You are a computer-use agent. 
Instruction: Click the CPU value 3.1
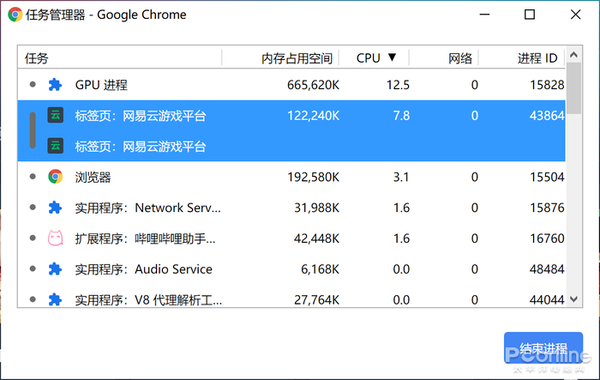[401, 177]
